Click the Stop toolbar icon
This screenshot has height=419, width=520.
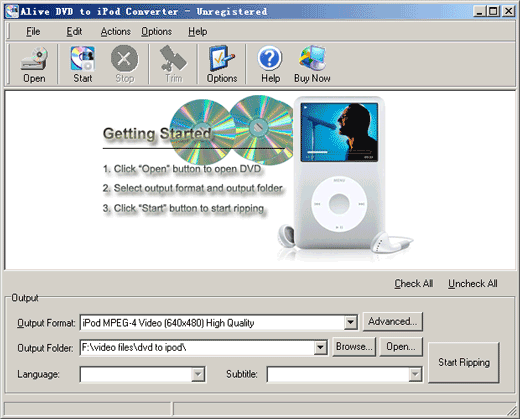pos(124,59)
